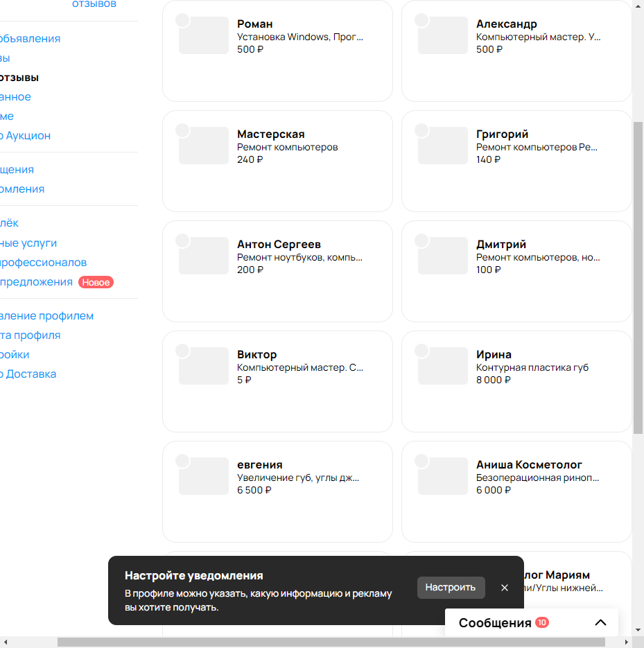Click the thumbnail on Александр's card

click(443, 35)
